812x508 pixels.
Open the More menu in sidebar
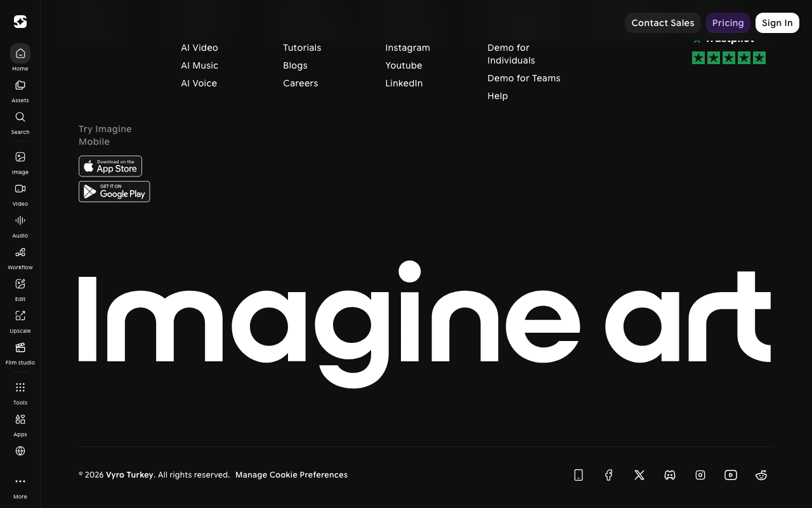tap(20, 487)
